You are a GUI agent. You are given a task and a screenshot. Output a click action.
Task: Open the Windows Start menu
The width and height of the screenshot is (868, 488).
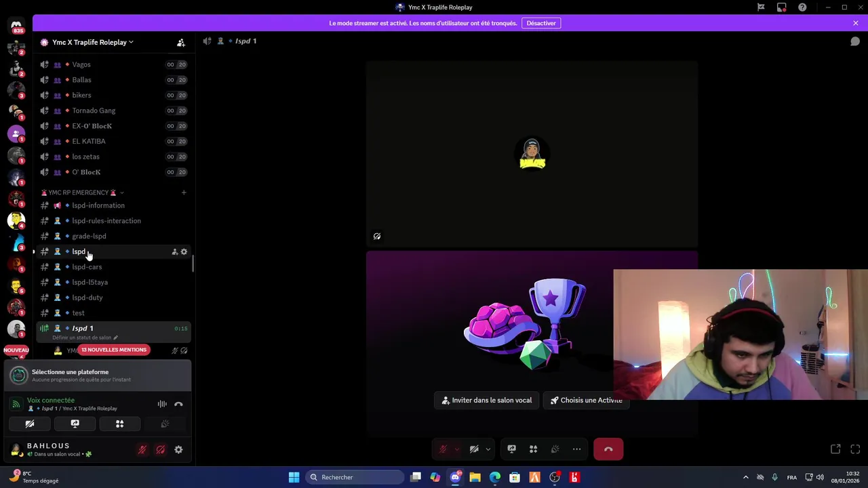pyautogui.click(x=294, y=477)
